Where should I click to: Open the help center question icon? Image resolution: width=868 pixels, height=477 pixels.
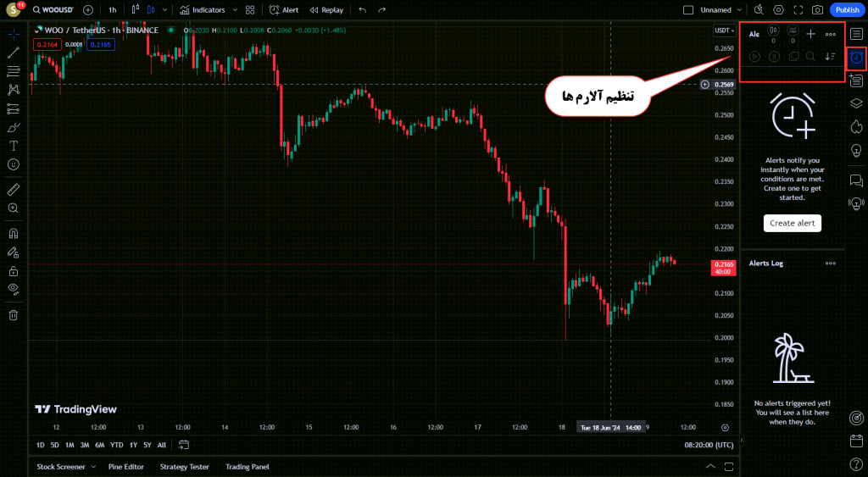pos(856,465)
